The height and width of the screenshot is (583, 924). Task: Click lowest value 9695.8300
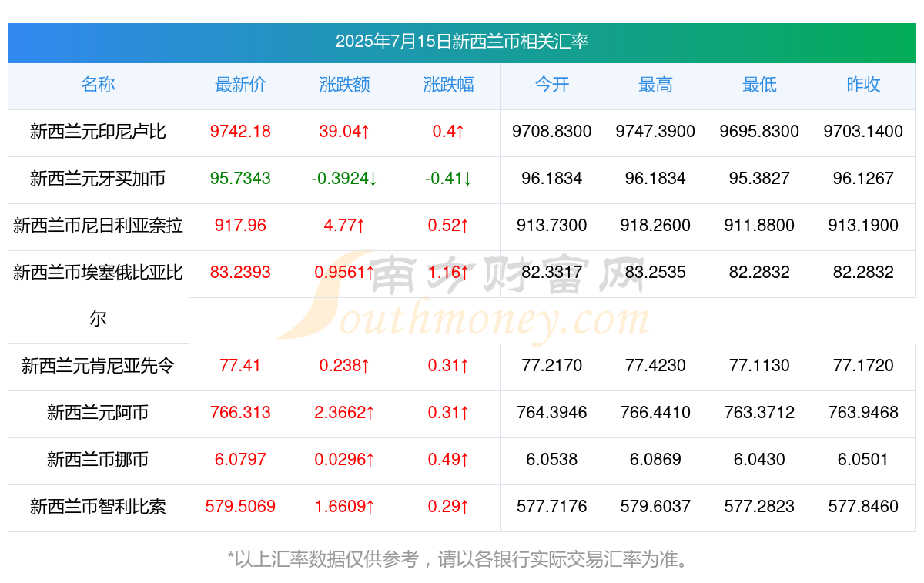[x=759, y=132]
